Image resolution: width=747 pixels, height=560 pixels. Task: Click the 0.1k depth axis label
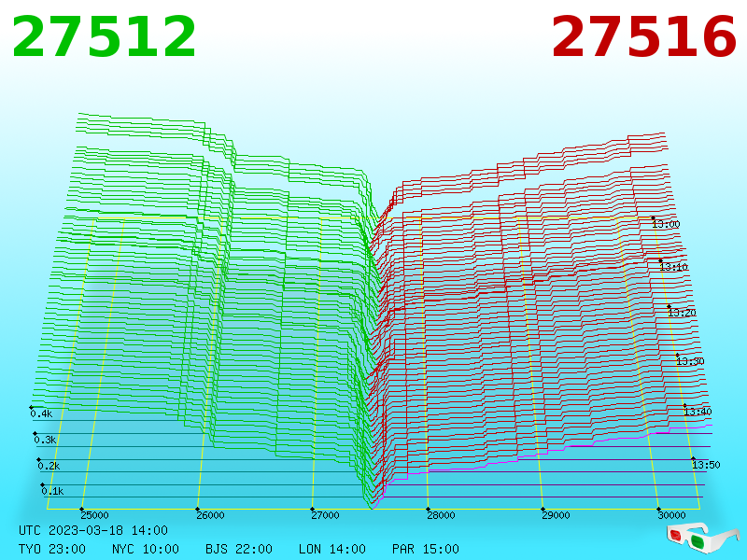pyautogui.click(x=52, y=491)
